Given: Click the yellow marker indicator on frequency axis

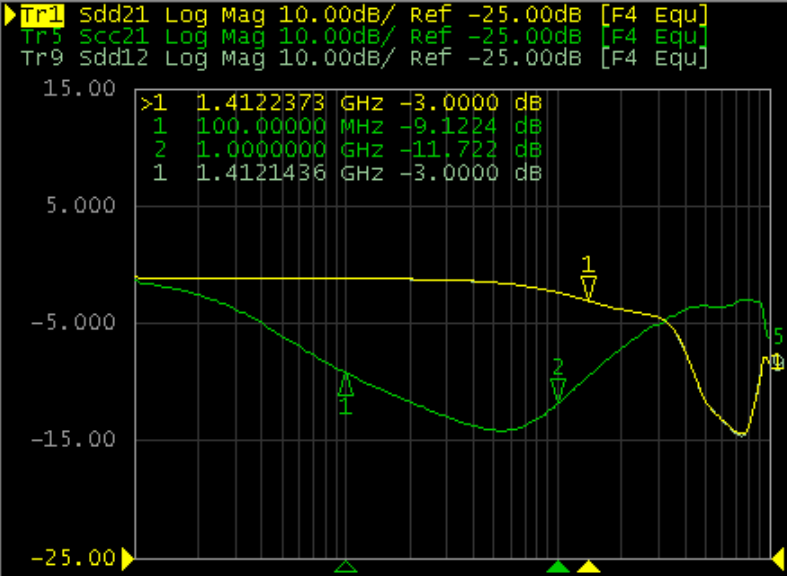Looking at the screenshot, I should pos(589,567).
